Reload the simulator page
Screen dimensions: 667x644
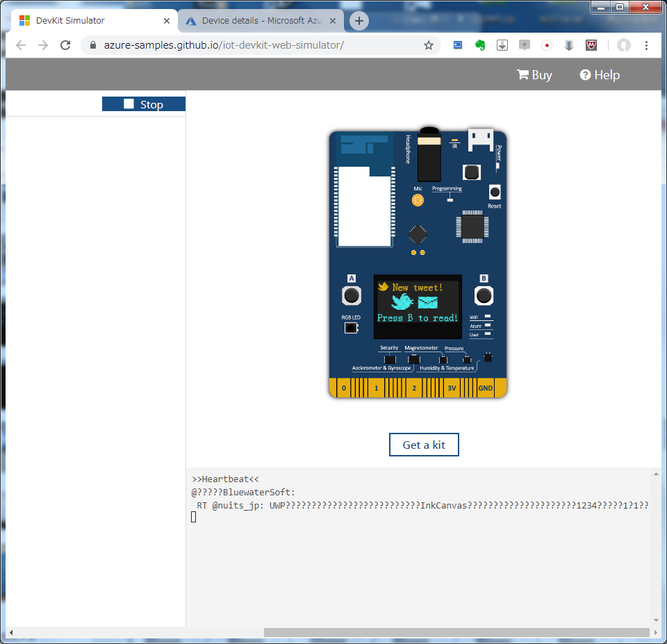coord(65,45)
